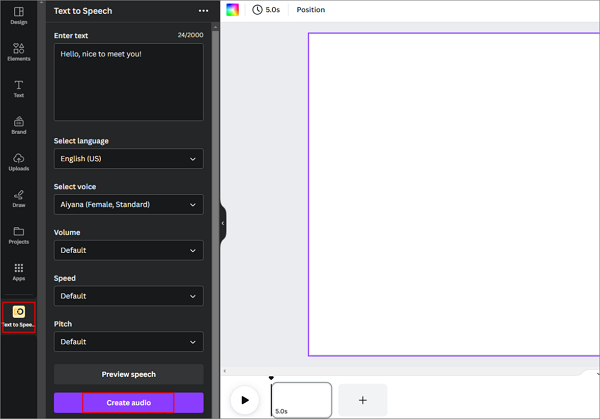Screen dimensions: 600x419
Task: Click the Preview speech button
Action: pyautogui.click(x=129, y=374)
